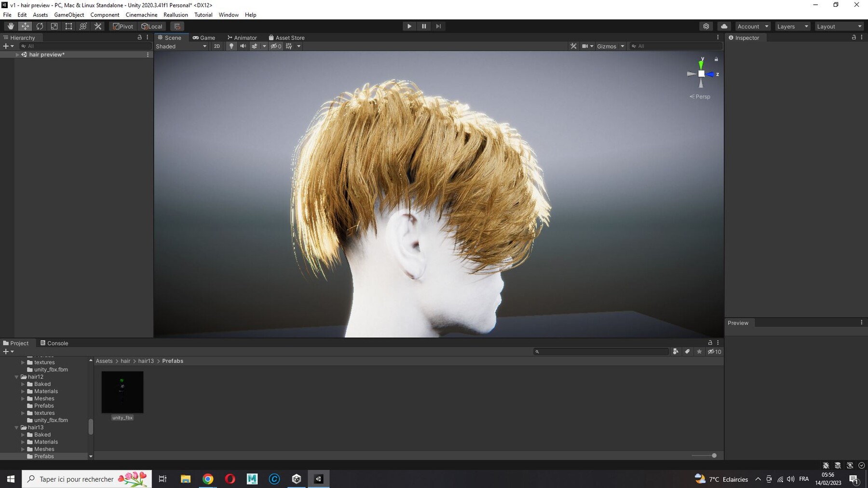868x488 pixels.
Task: Toggle 2D view in Scene
Action: (217, 46)
